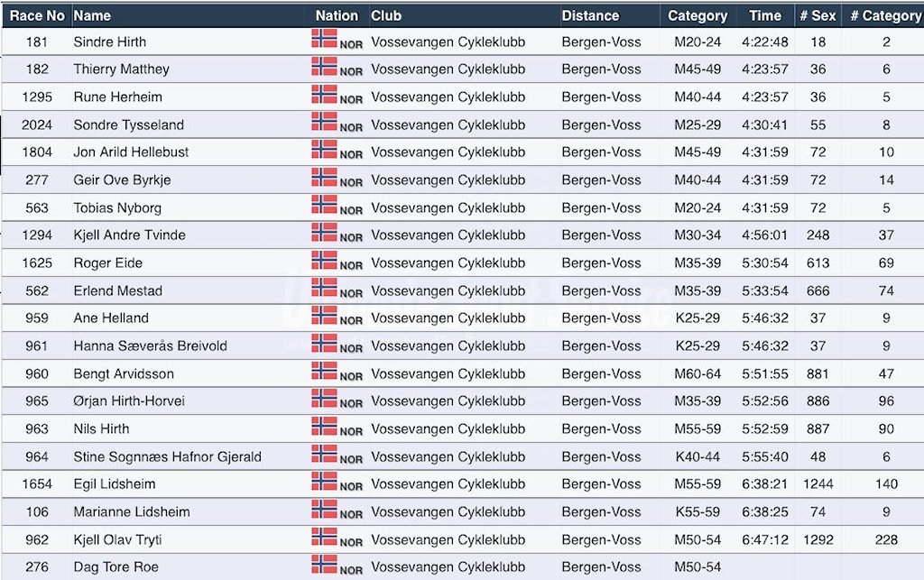Image resolution: width=924 pixels, height=580 pixels.
Task: Select the name Ørjan Hirth-Horvei
Action: 129,401
